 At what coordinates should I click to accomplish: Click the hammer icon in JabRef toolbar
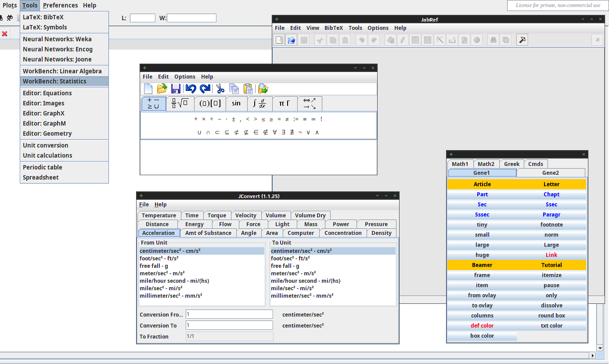click(x=522, y=40)
